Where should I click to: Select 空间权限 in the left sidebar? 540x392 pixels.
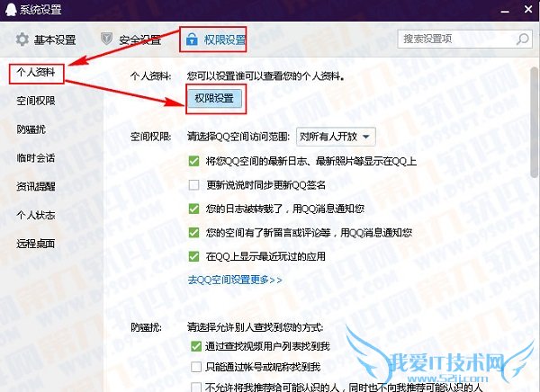pos(36,101)
